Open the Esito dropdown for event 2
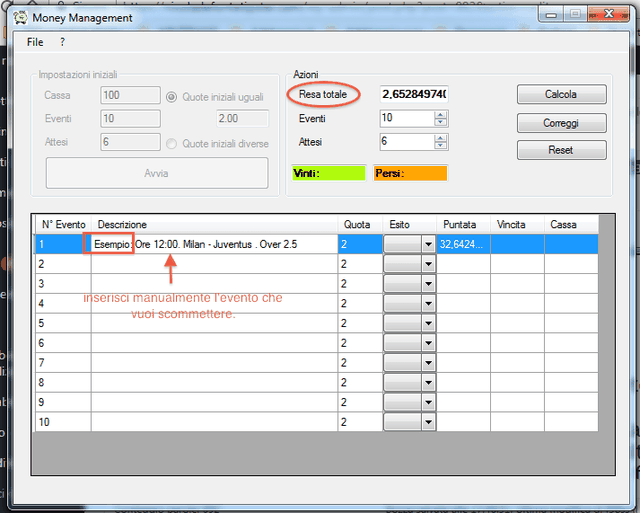This screenshot has width=640, height=513. [428, 264]
